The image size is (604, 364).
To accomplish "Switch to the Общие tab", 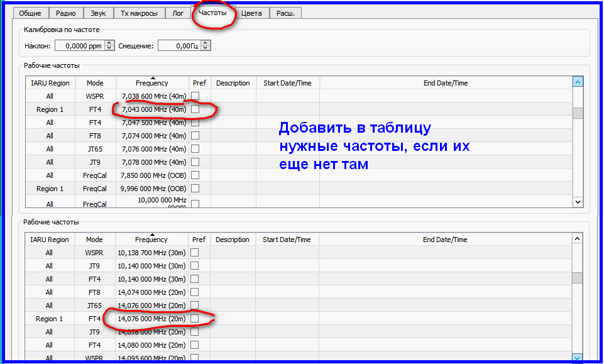I will click(31, 13).
